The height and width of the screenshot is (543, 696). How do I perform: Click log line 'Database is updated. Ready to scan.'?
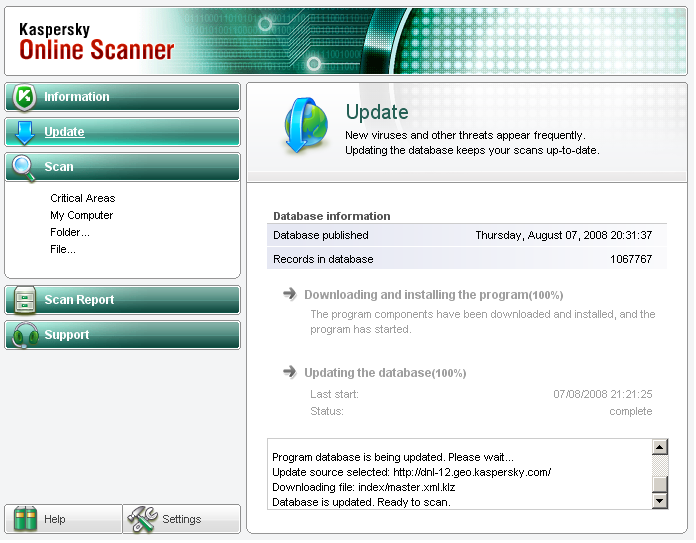362,503
